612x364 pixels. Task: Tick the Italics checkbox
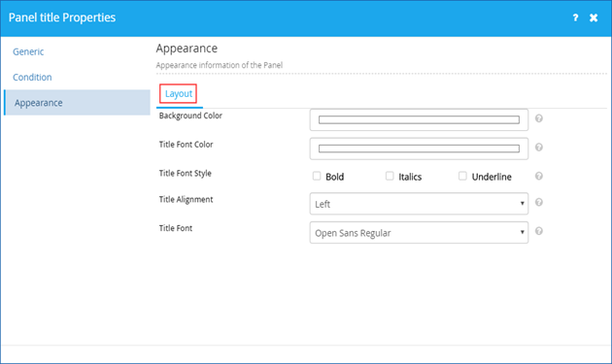click(390, 176)
